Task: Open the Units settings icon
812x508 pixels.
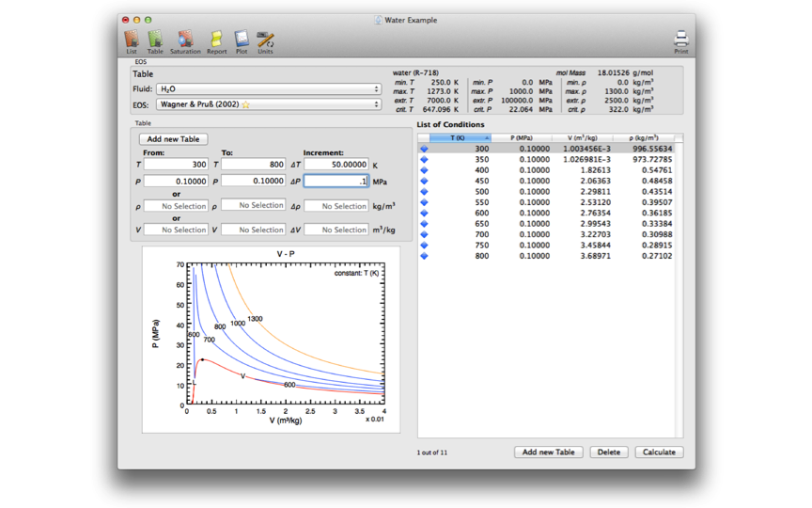Action: coord(265,42)
